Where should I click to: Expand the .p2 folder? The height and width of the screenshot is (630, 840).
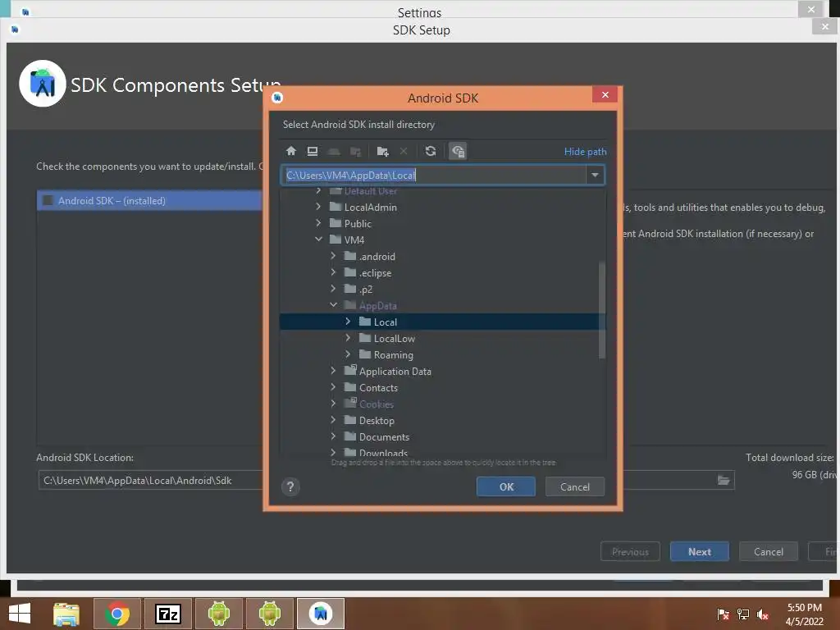click(x=333, y=289)
